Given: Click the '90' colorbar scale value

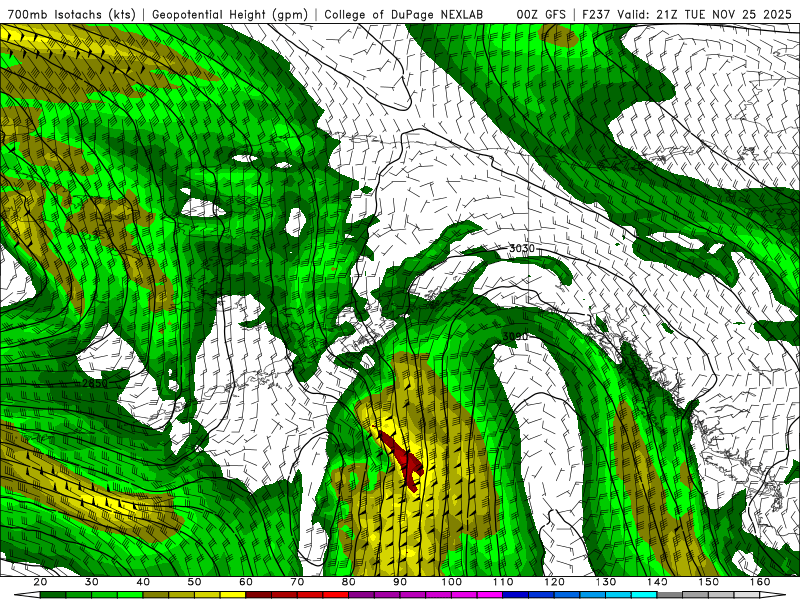Looking at the screenshot, I should [x=400, y=582].
